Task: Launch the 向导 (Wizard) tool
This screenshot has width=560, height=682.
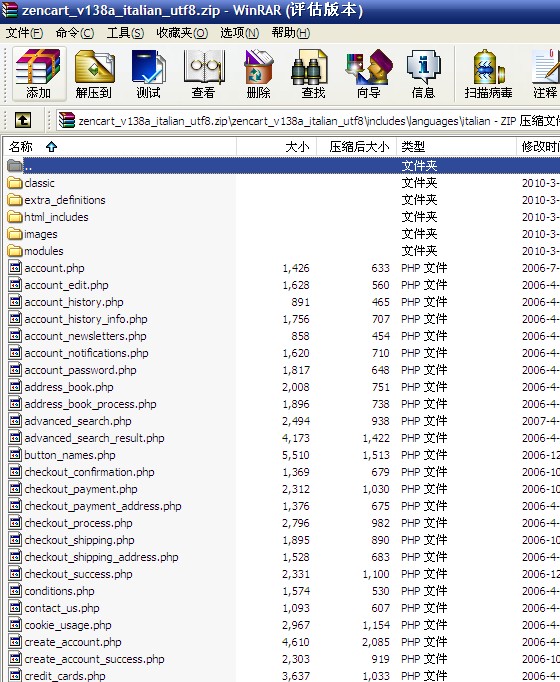Action: click(x=369, y=74)
